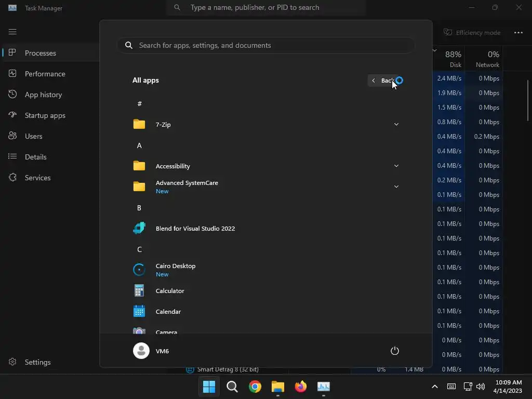Open the VM6 user account menu
Viewport: 532px width, 399px height.
[x=151, y=351]
